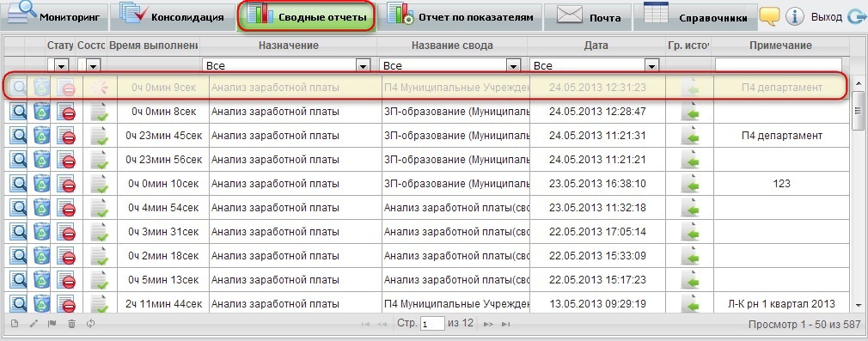Sort by the Дата column header
This screenshot has height=341, width=868.
click(596, 46)
